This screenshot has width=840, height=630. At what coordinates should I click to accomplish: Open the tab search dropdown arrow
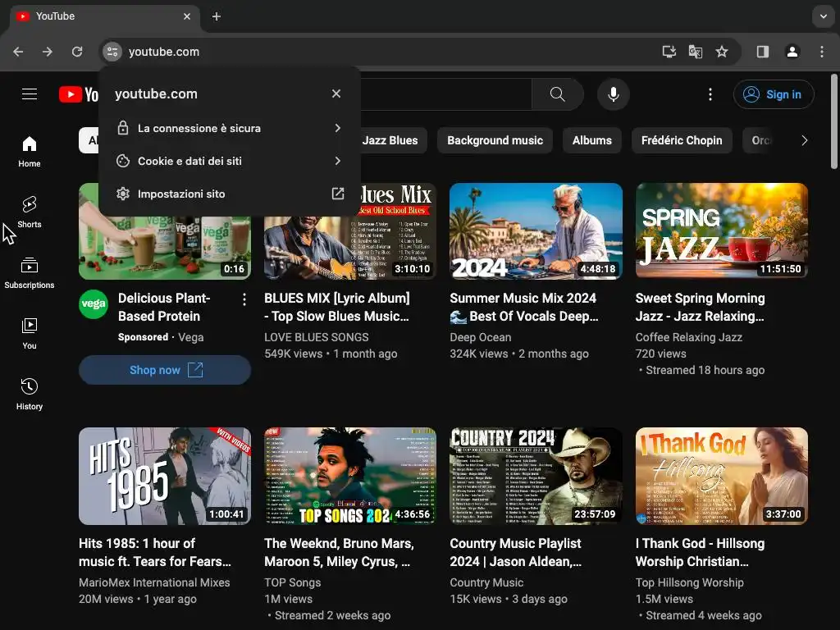824,16
